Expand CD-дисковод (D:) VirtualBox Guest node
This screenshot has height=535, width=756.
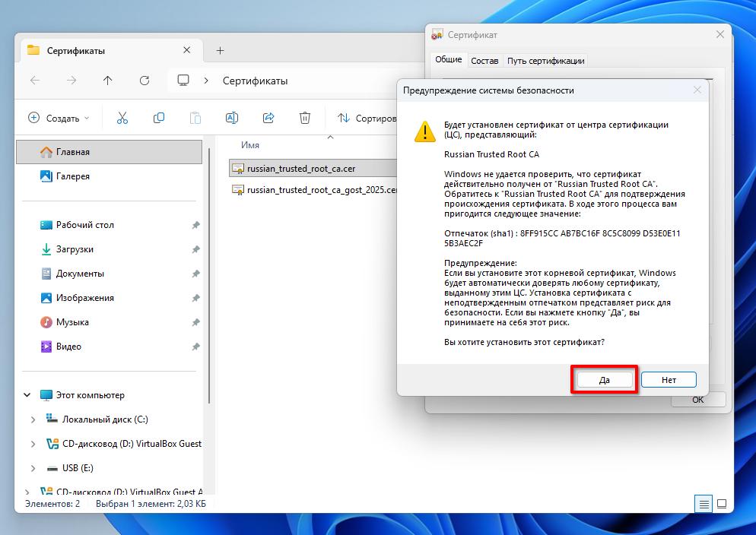(33, 444)
